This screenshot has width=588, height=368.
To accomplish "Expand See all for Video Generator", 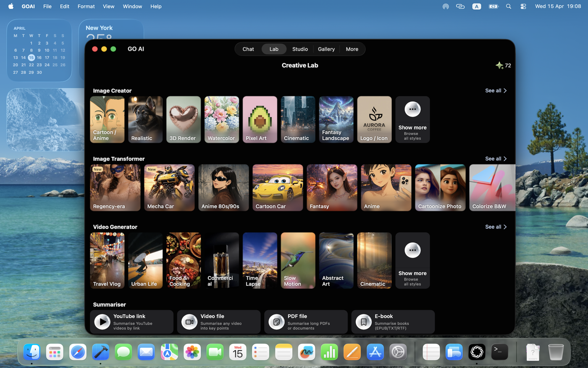I will click(x=496, y=227).
